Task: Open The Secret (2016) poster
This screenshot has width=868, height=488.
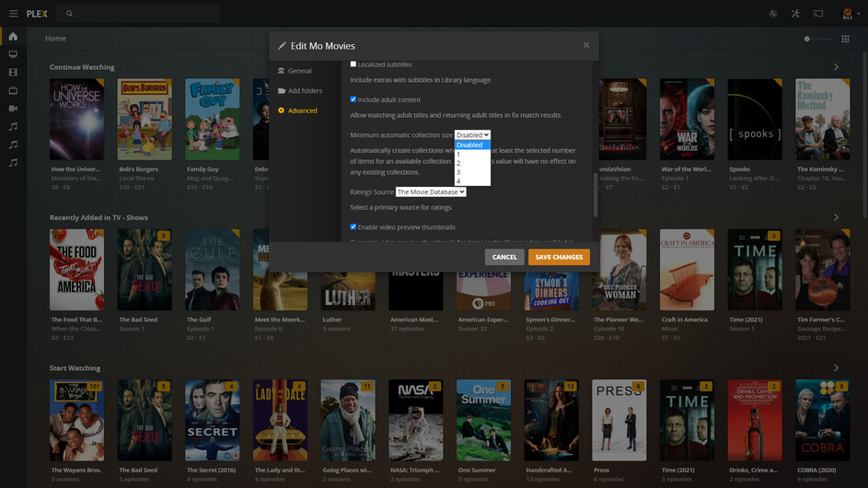Action: click(212, 421)
